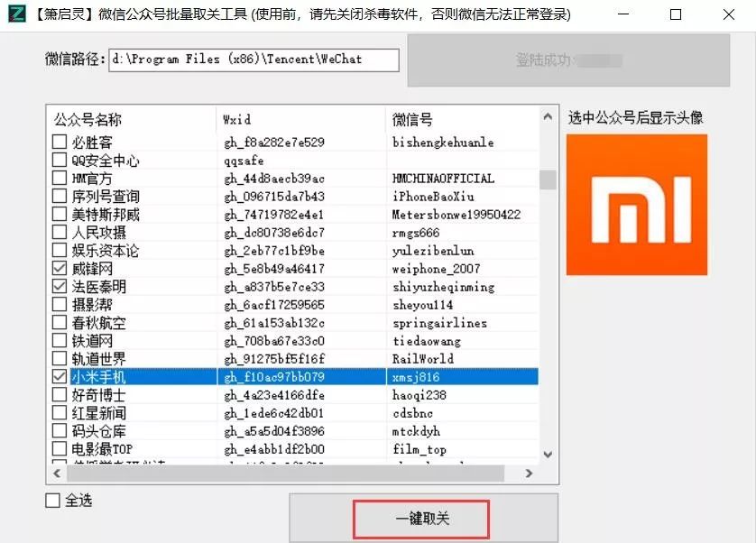
Task: Check the QQ安全中心 checkbox
Action: (x=60, y=160)
